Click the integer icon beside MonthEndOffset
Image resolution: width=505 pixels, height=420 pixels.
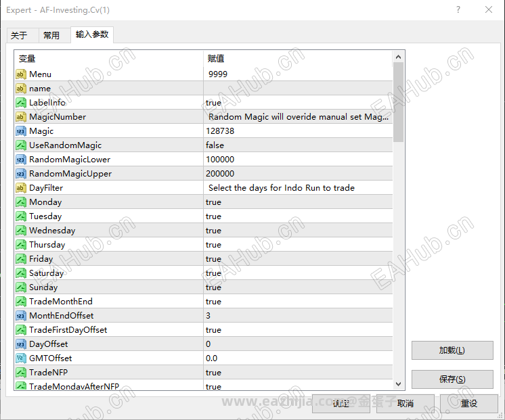(21, 315)
